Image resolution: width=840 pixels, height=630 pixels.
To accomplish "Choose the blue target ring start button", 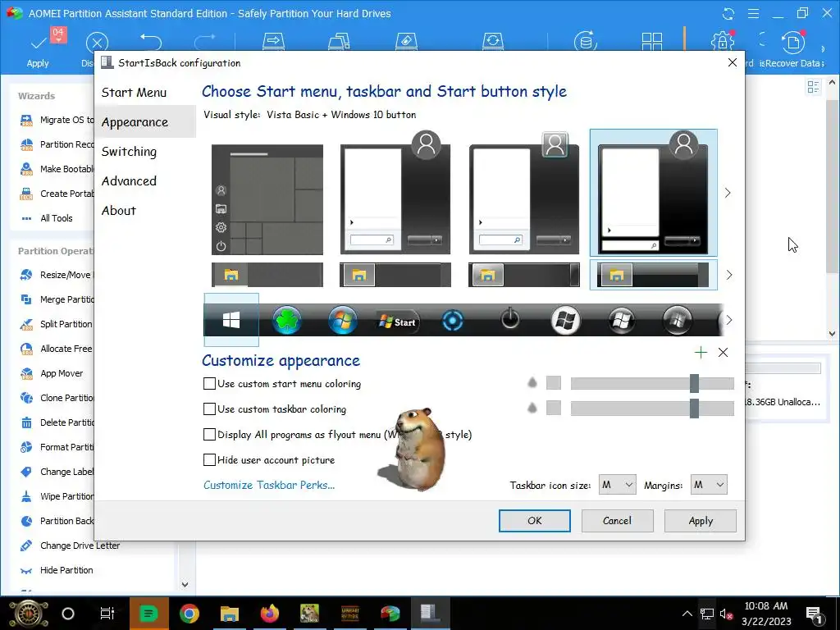I will (x=453, y=321).
